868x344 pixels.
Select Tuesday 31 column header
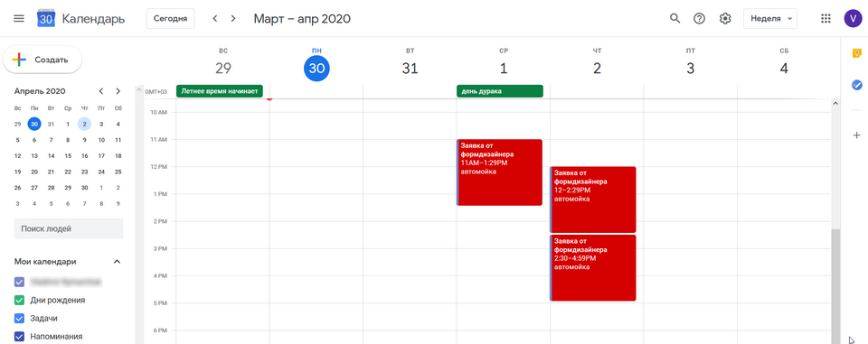coord(410,62)
